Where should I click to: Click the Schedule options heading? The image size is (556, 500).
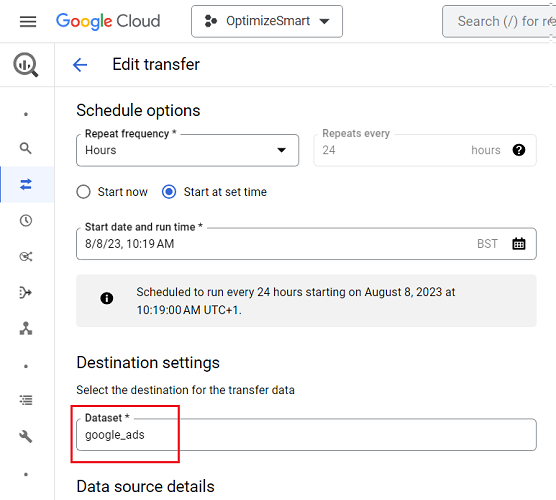click(138, 110)
